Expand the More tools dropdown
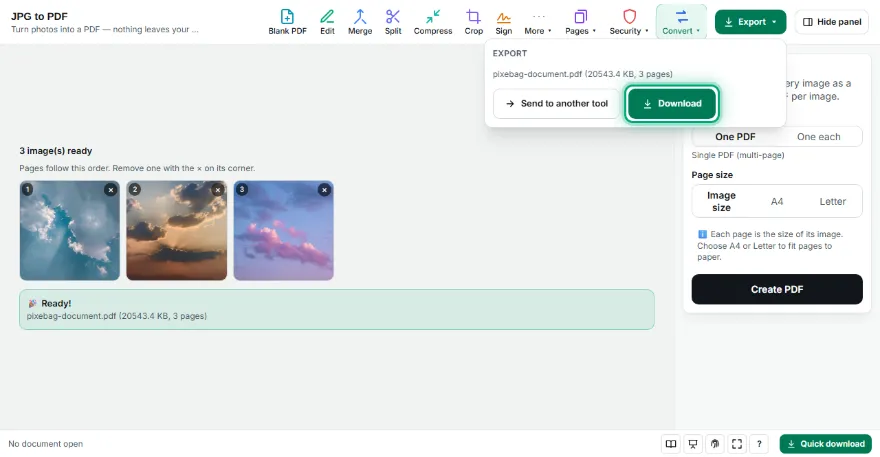This screenshot has height=457, width=880. pos(538,22)
